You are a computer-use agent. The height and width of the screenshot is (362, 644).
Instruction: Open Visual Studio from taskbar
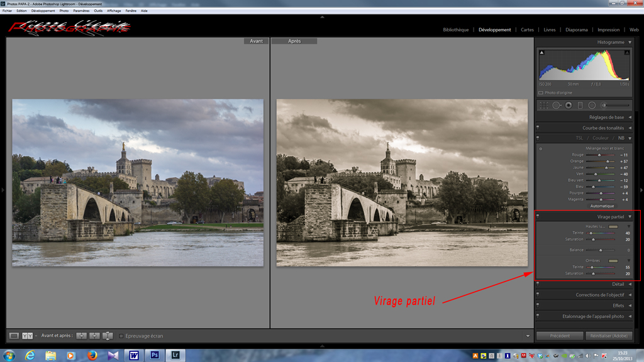[x=113, y=356]
